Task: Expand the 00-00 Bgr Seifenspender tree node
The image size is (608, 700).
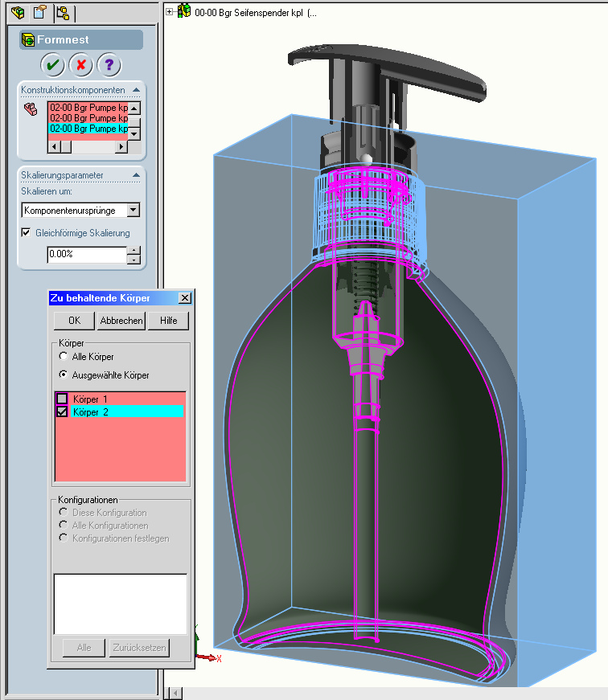Action: pos(170,12)
